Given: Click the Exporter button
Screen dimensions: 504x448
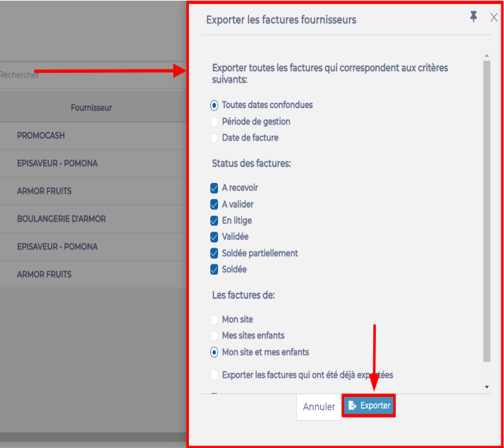Looking at the screenshot, I should 368,405.
